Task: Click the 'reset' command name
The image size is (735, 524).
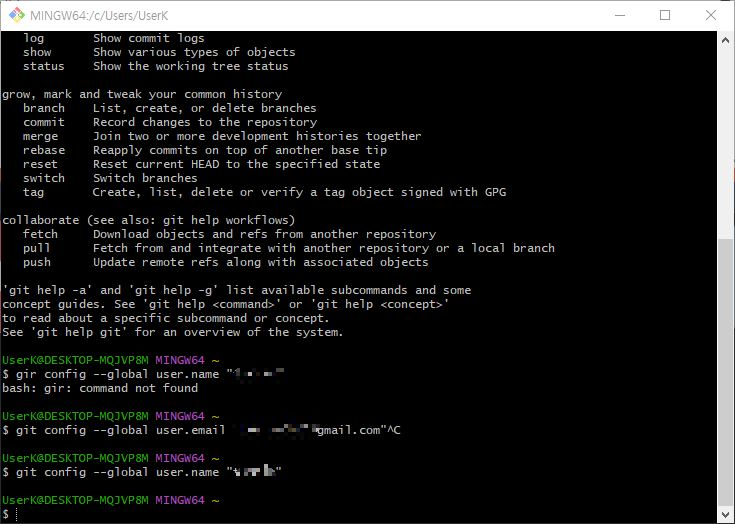Action: coord(40,165)
